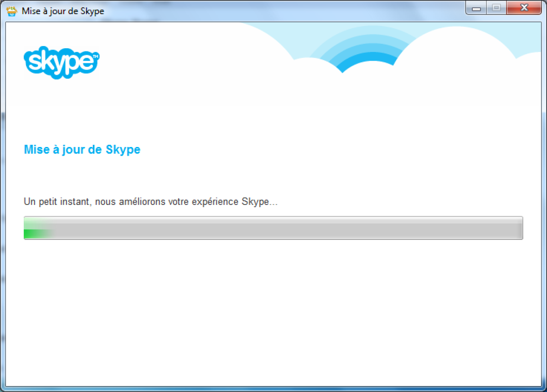Click the 'Un petit instant' status message

click(x=150, y=201)
